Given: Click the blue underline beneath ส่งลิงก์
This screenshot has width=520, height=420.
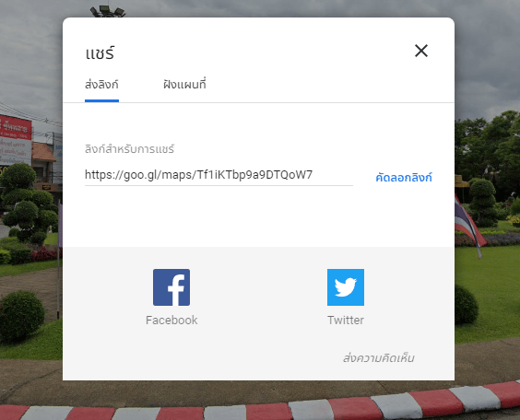Looking at the screenshot, I should tap(101, 100).
